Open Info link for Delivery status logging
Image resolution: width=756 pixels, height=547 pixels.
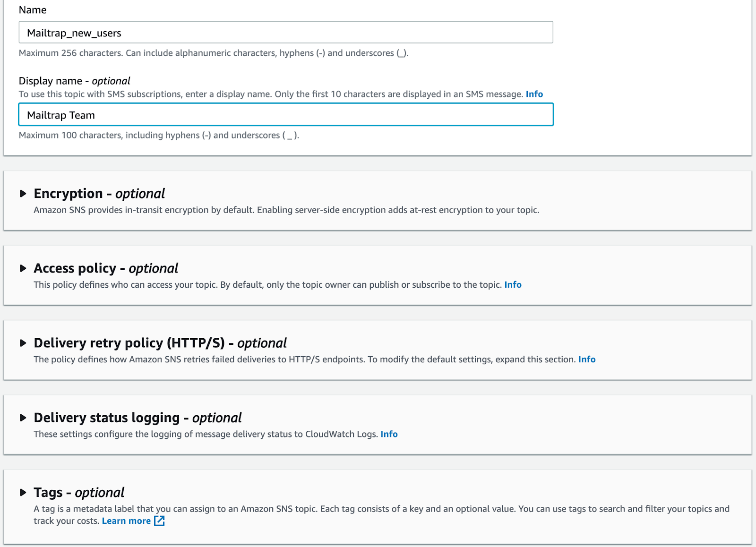click(389, 434)
